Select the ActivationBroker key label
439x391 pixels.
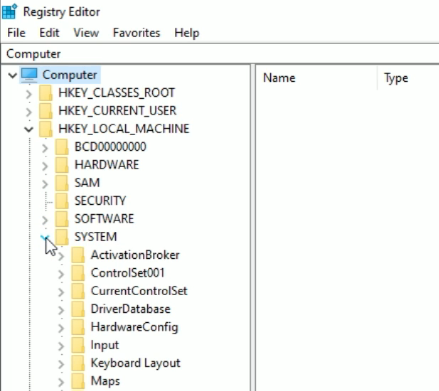click(x=135, y=255)
